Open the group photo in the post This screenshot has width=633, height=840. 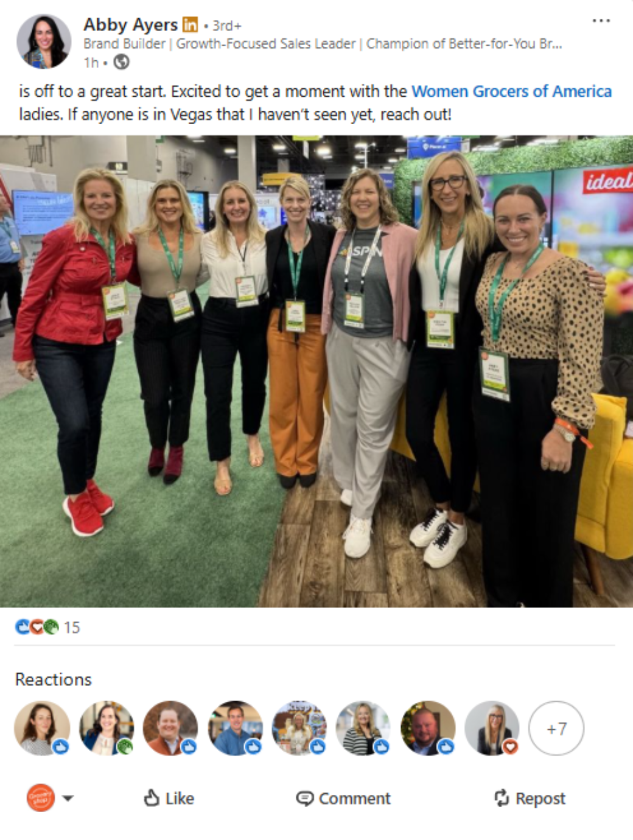tap(316, 371)
